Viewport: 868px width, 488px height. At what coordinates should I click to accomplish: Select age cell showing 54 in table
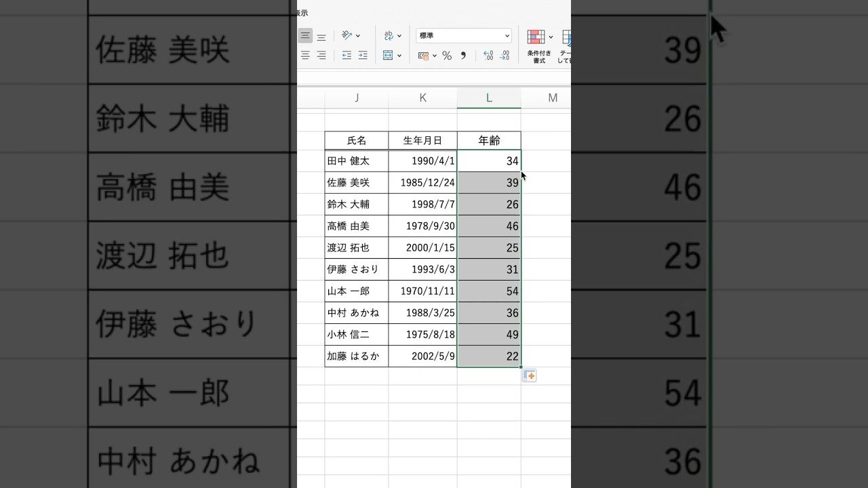[489, 291]
